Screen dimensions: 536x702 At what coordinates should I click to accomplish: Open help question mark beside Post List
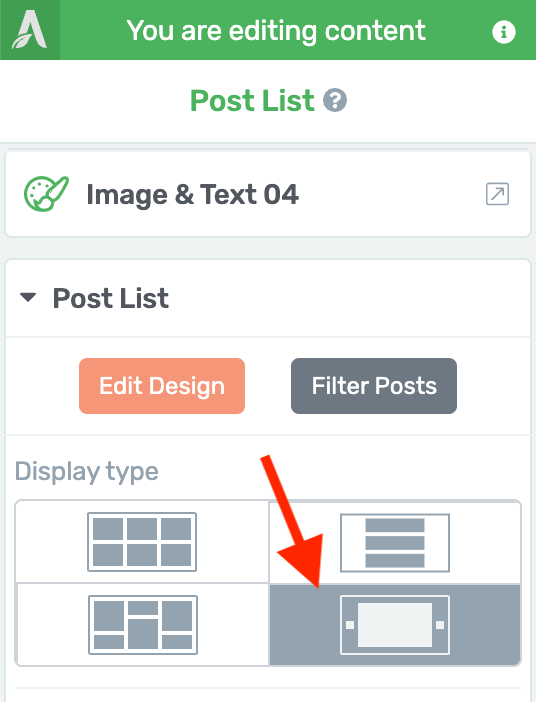coord(335,100)
